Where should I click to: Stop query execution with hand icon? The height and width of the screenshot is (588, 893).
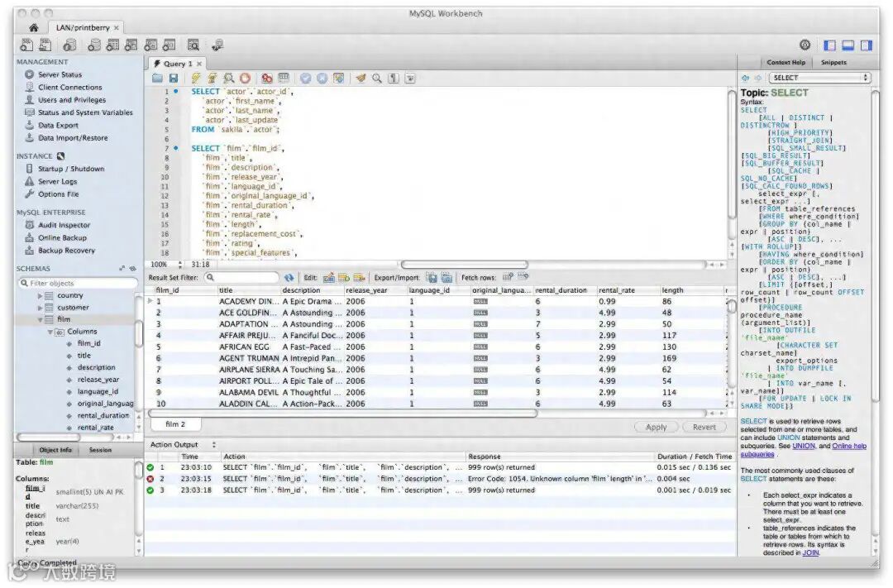point(245,79)
